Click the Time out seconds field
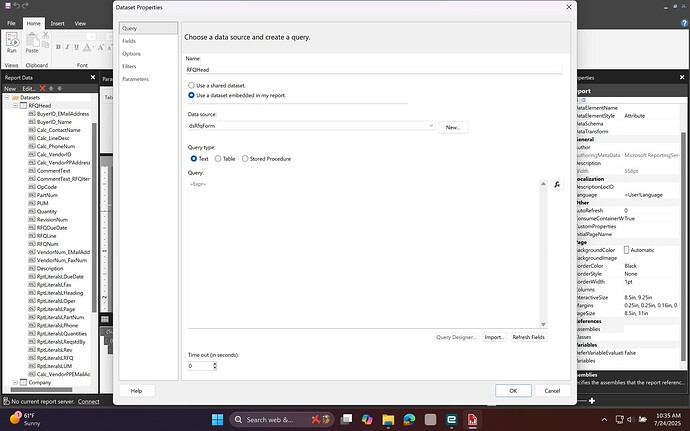The height and width of the screenshot is (431, 690). pyautogui.click(x=200, y=366)
